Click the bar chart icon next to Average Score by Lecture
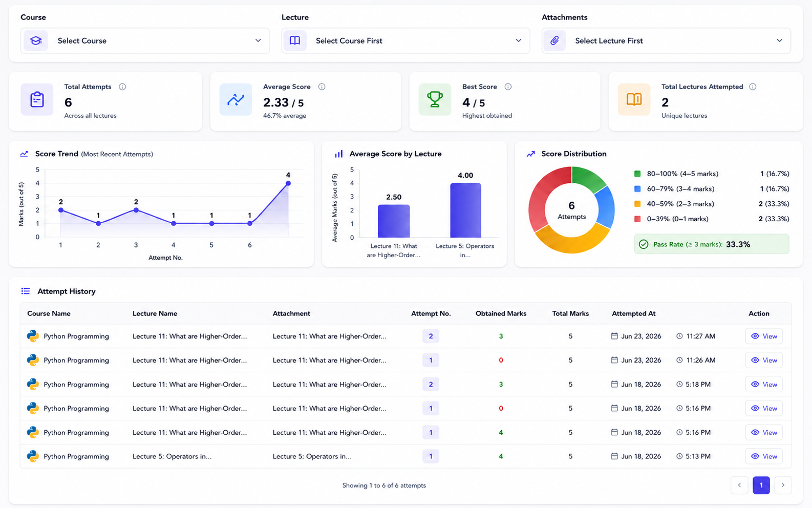This screenshot has width=812, height=508. click(338, 154)
